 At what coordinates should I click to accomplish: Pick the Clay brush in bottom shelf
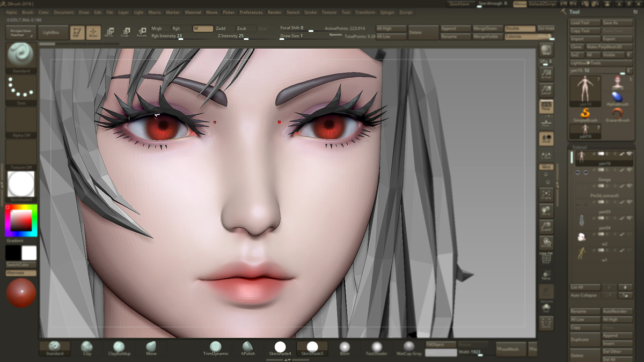pos(87,348)
